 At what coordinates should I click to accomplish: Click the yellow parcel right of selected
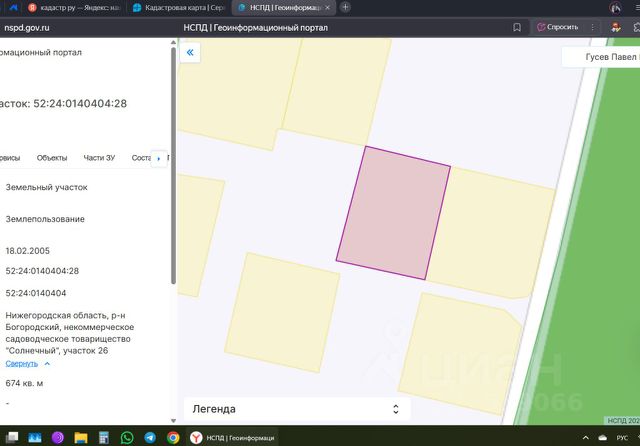(491, 233)
